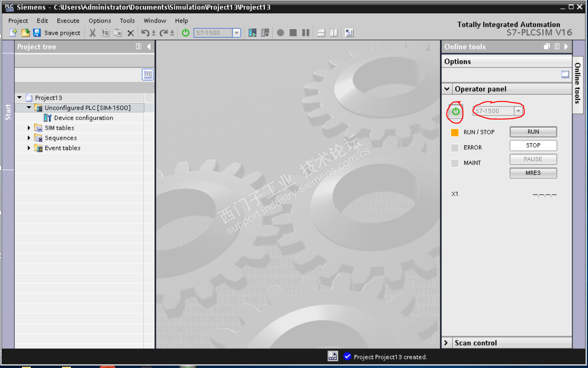The width and height of the screenshot is (588, 368).
Task: Open Device configuration in the project tree
Action: 84,118
